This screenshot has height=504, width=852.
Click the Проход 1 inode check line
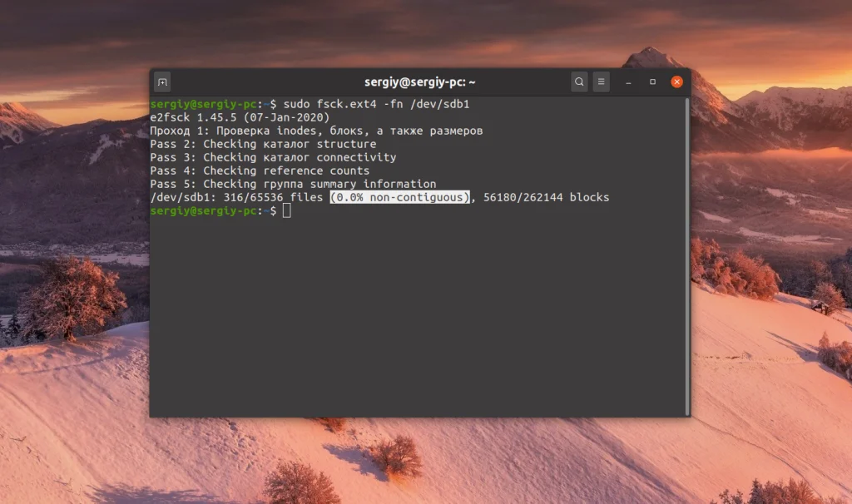pos(316,131)
